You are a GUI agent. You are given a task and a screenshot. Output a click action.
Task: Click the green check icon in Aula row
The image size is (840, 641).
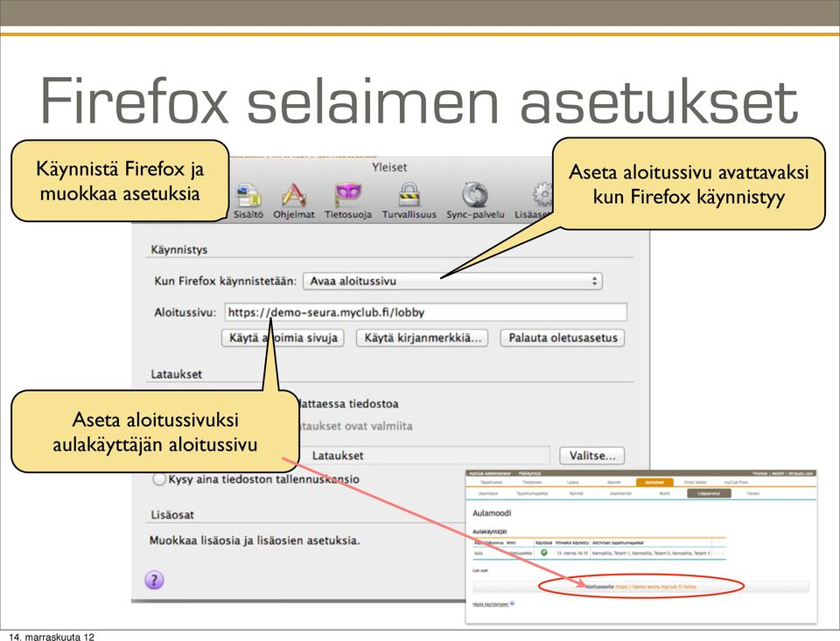543,552
